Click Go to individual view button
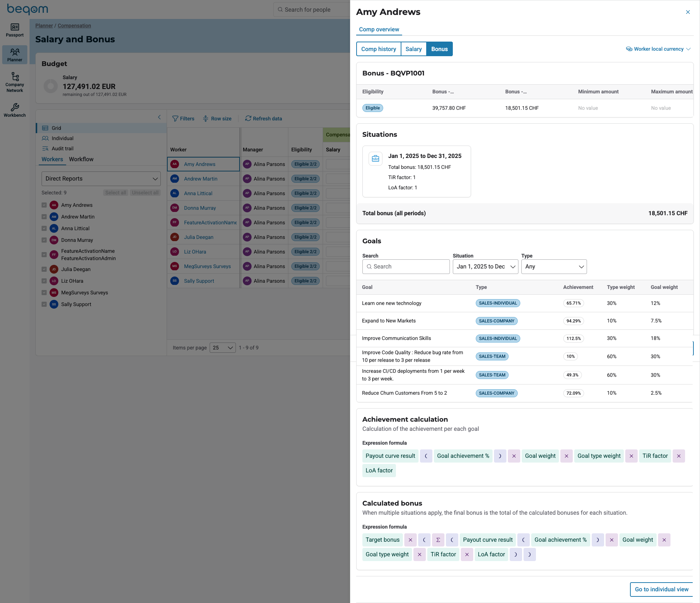This screenshot has width=700, height=603. (661, 589)
